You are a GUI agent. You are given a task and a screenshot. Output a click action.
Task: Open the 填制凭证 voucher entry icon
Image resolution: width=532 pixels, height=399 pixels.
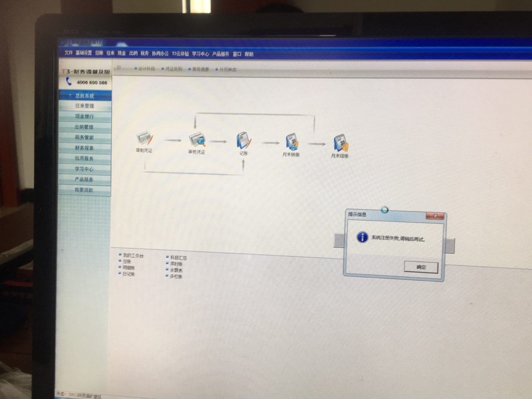click(144, 138)
